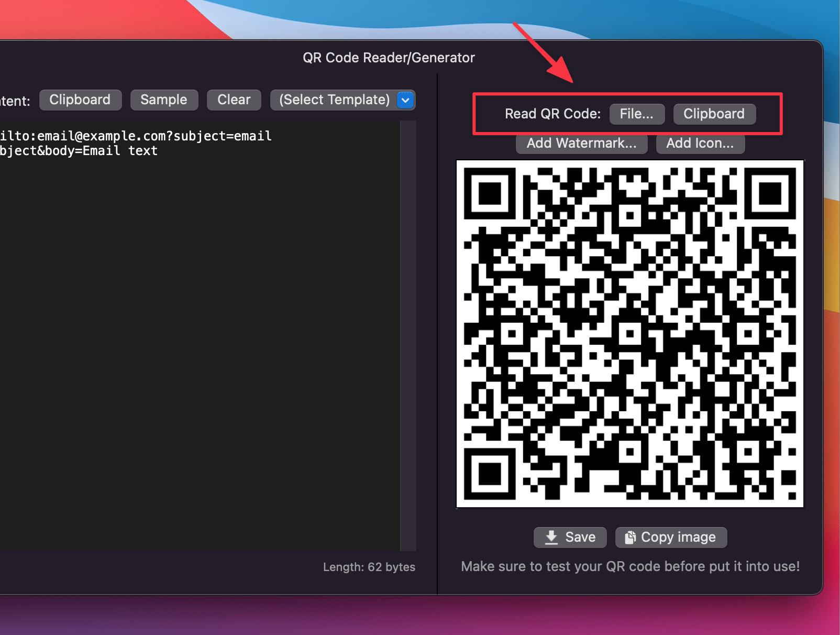
Task: Copy image of the QR code
Action: pos(671,537)
